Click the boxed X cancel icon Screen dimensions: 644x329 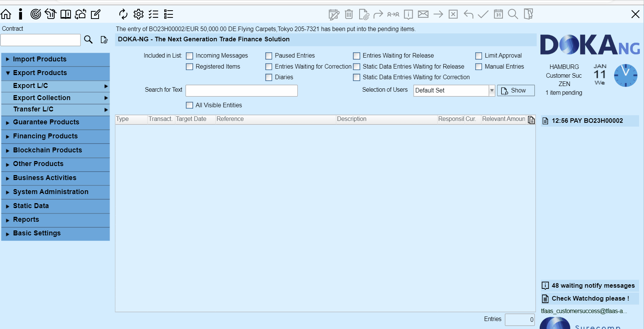[x=453, y=14]
